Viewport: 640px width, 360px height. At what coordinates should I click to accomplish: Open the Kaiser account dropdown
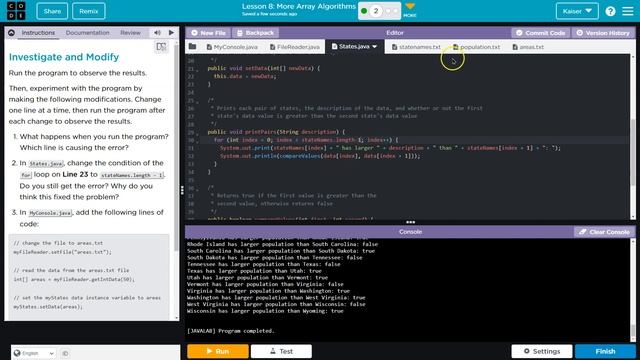pos(577,11)
